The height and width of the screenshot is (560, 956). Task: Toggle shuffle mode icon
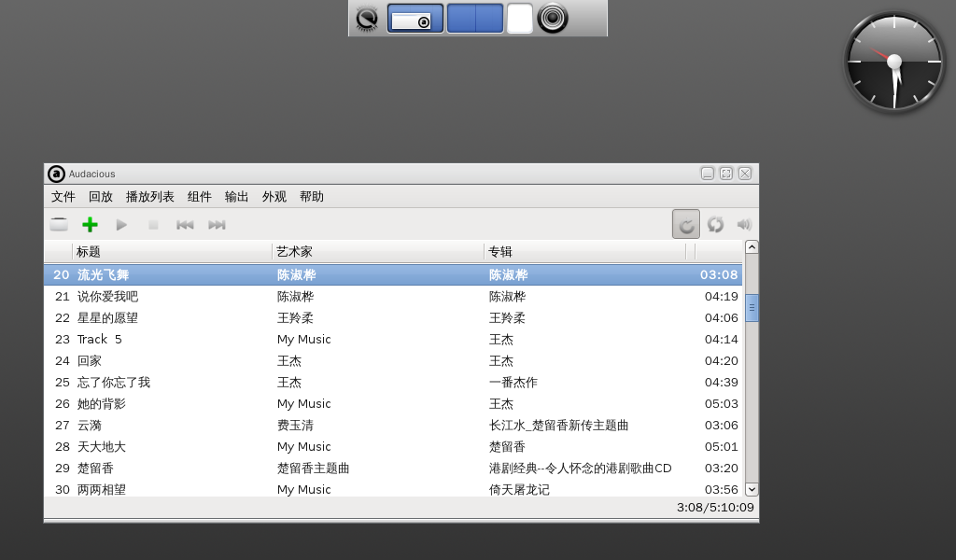coord(716,224)
